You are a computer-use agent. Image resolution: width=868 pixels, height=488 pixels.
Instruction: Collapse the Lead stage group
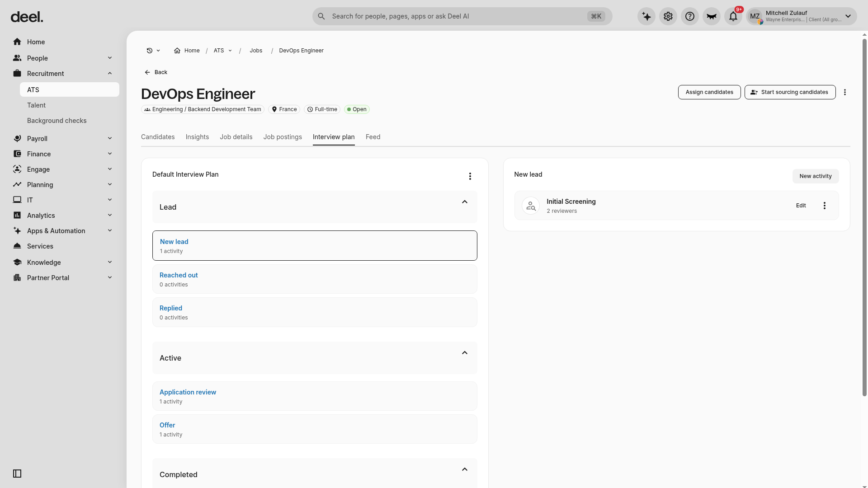[x=465, y=202]
